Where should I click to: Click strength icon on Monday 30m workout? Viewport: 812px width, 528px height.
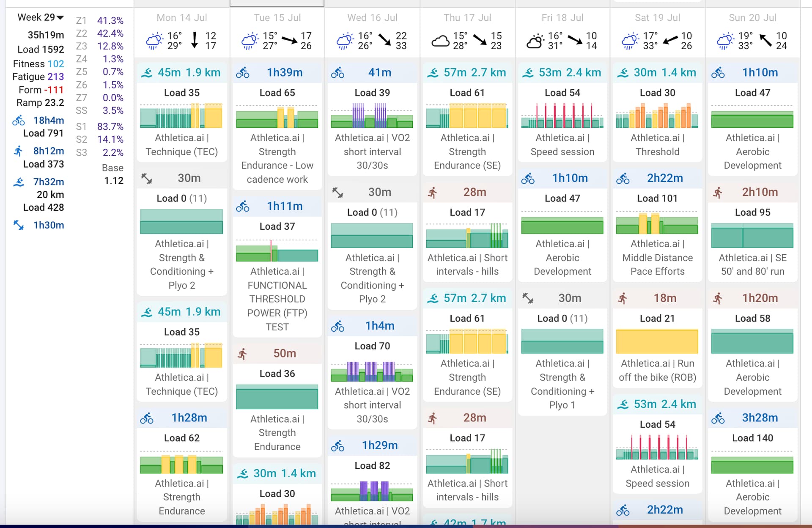[147, 179]
